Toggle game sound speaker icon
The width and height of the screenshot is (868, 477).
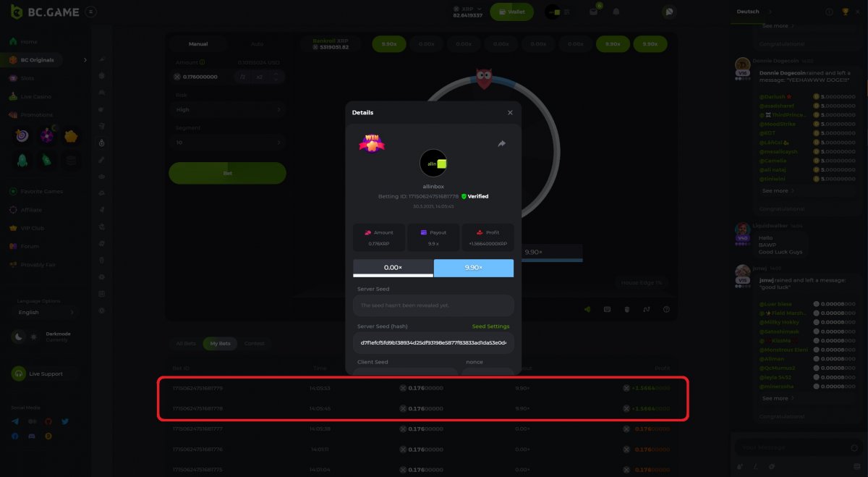587,309
